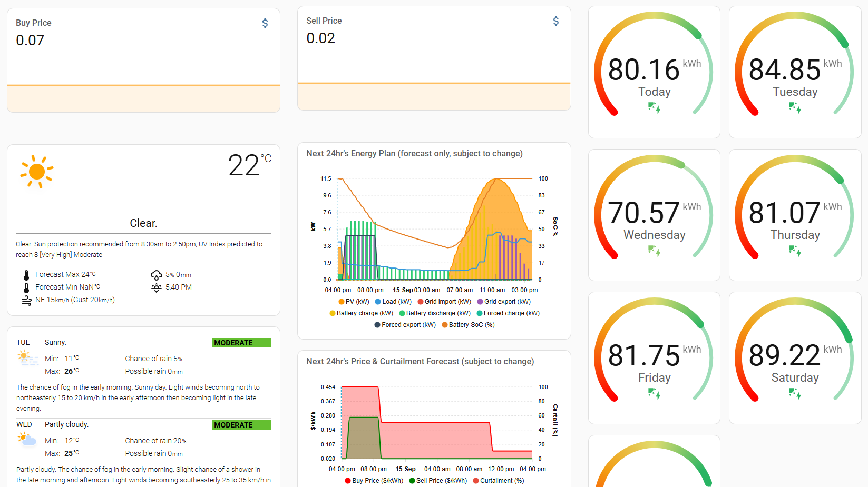
Task: Click the 22°C current temperature reading
Action: point(250,165)
